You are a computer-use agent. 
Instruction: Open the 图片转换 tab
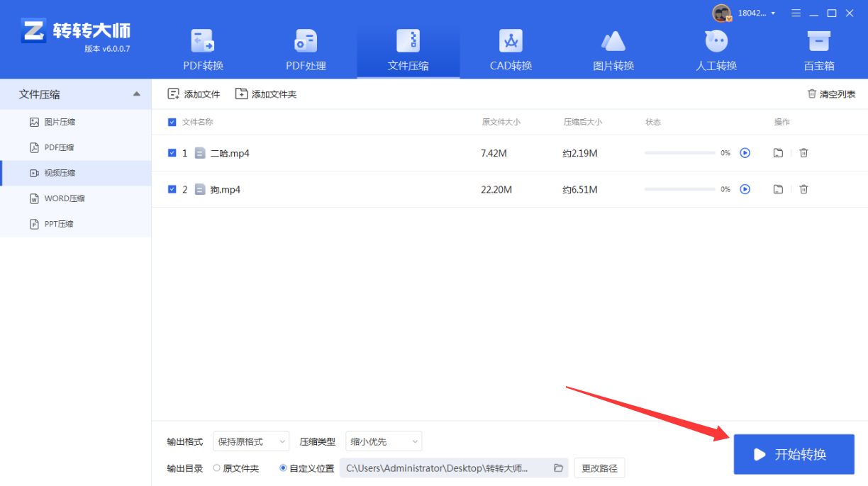pyautogui.click(x=613, y=51)
